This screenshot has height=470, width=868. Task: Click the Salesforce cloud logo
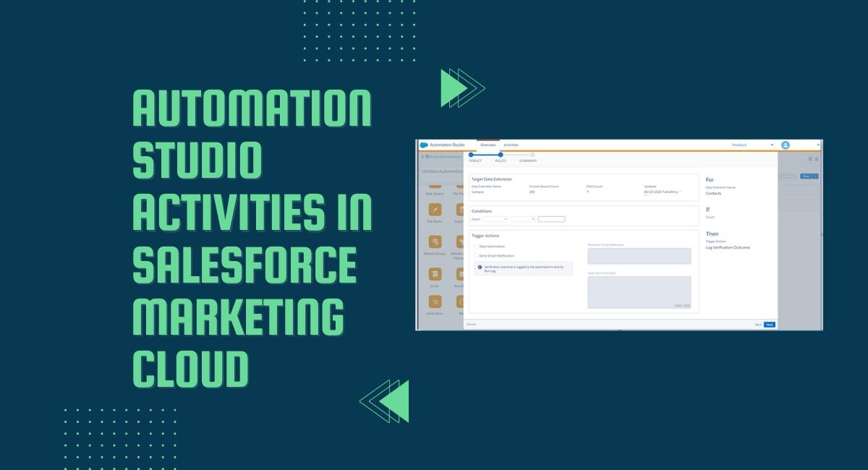[424, 145]
